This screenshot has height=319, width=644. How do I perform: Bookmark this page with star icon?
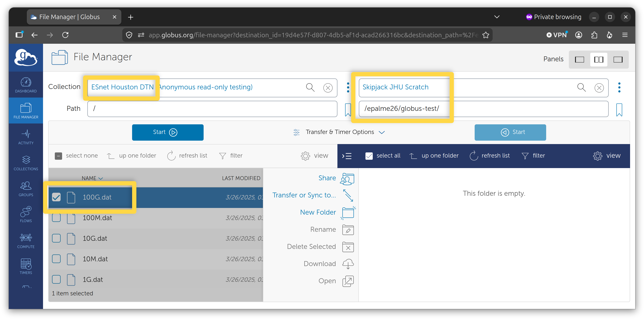486,35
